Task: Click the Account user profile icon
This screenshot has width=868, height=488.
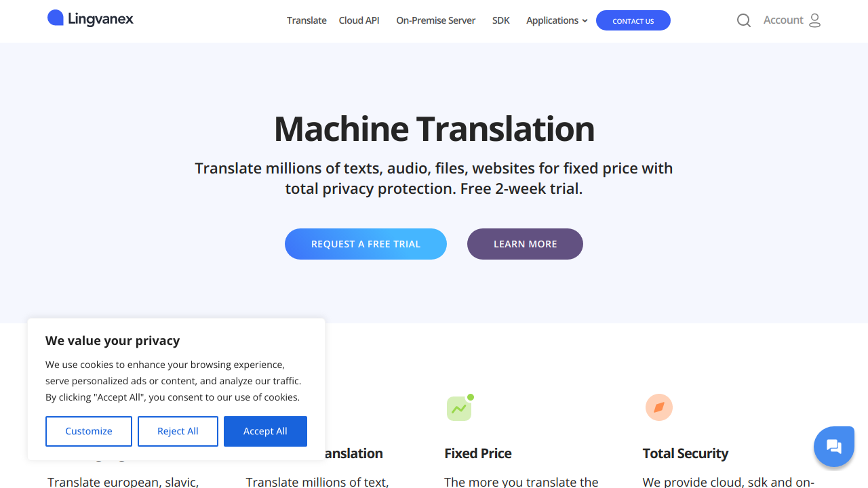Action: (x=814, y=20)
